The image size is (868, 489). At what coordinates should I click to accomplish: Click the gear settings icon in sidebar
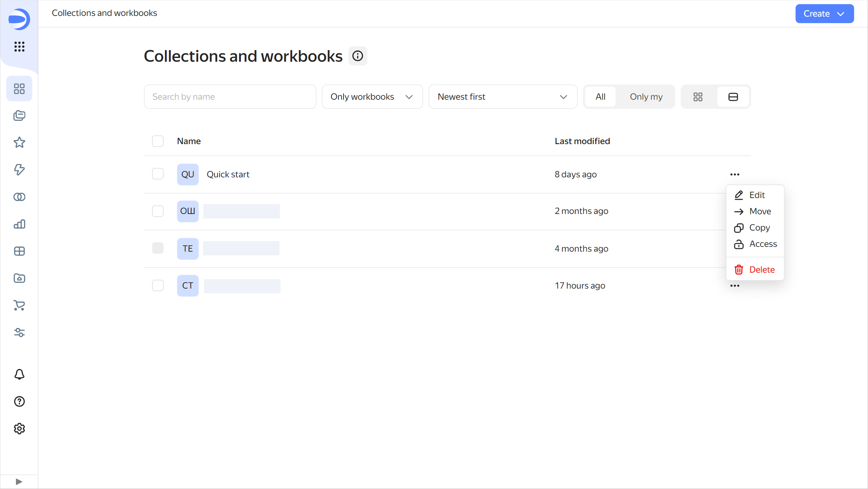point(19,429)
